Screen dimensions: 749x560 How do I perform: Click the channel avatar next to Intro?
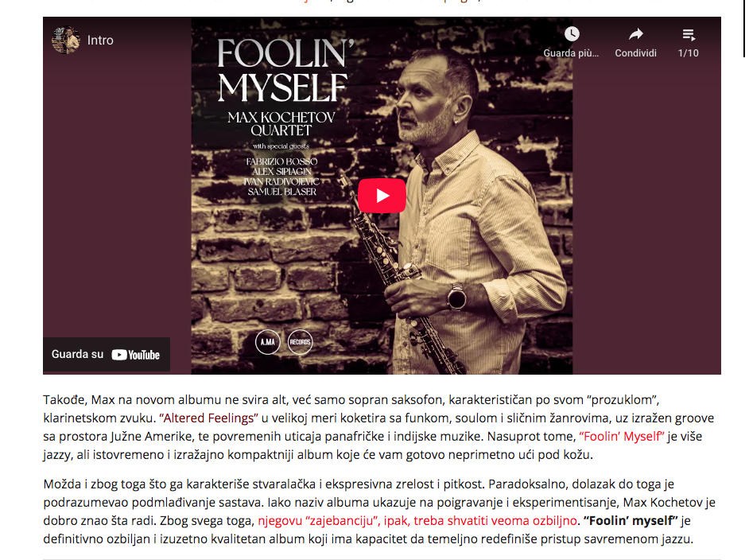65,40
